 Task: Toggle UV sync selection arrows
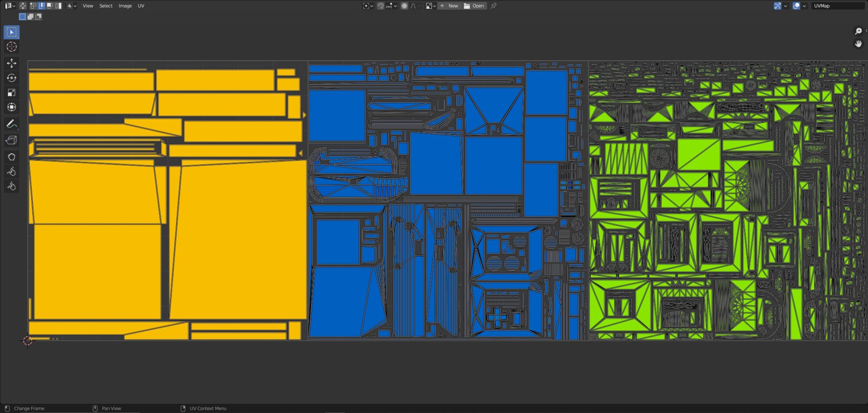[23, 6]
